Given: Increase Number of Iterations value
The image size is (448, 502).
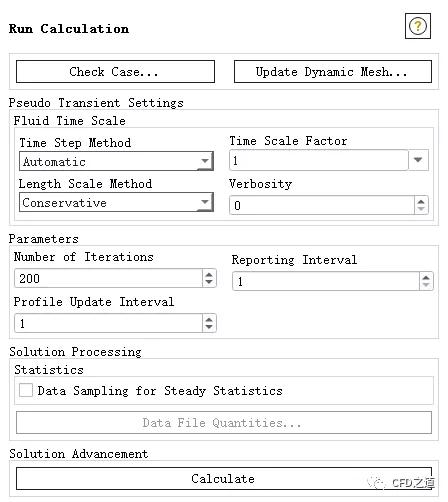Looking at the screenshot, I should [209, 275].
